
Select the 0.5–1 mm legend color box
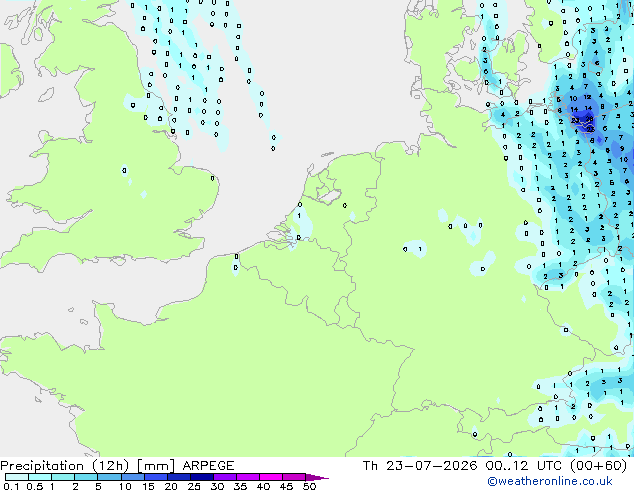(x=40, y=477)
